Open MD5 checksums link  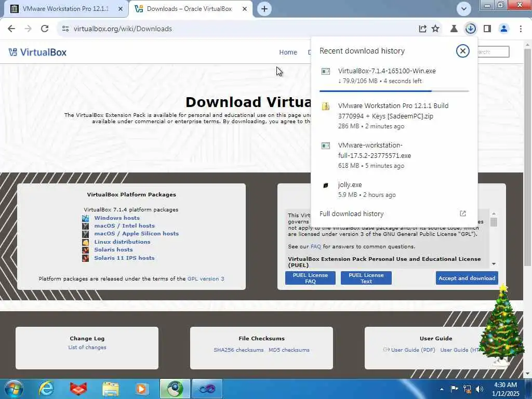(x=289, y=350)
